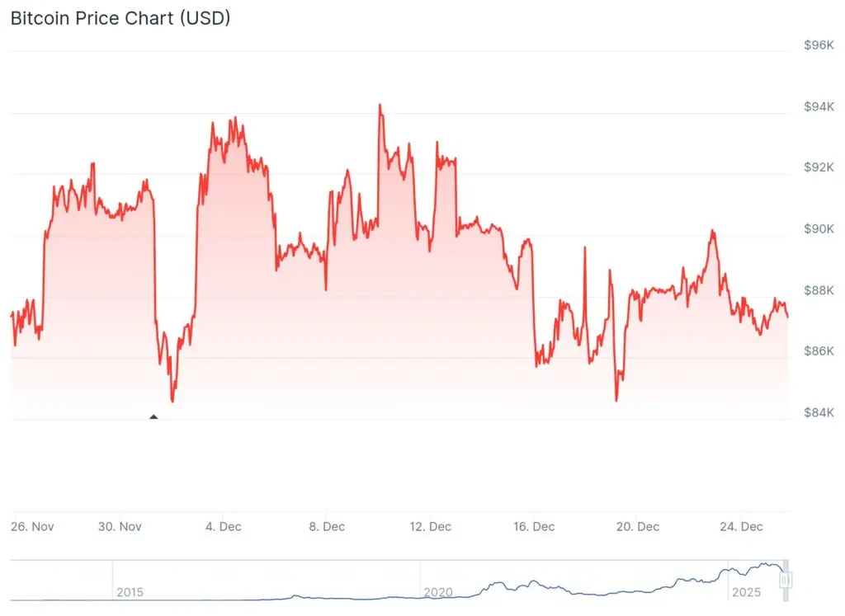Click the 8. Dec axis label
This screenshot has width=845, height=616.
(327, 526)
